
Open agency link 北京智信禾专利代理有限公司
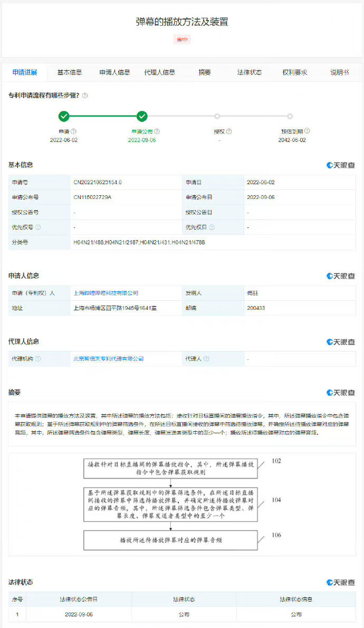(109, 359)
